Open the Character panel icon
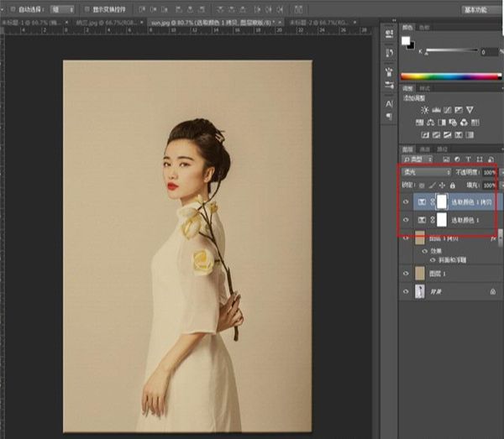This screenshot has height=439, width=504. point(389,104)
